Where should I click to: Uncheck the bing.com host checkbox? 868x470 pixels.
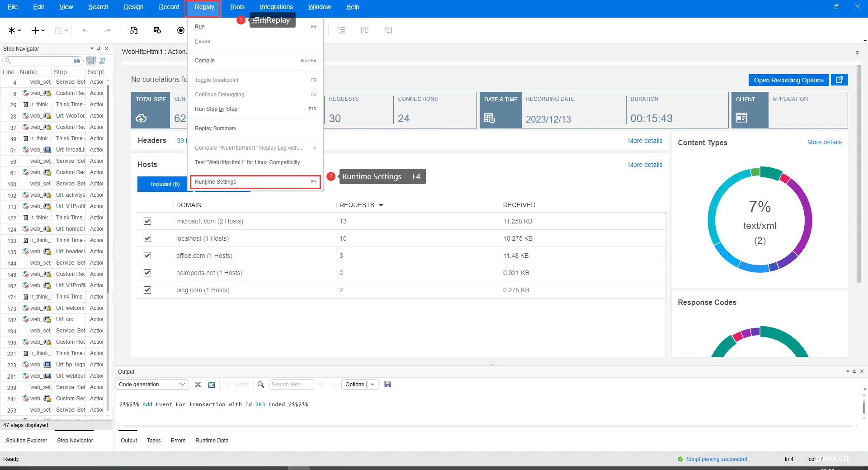tap(147, 290)
